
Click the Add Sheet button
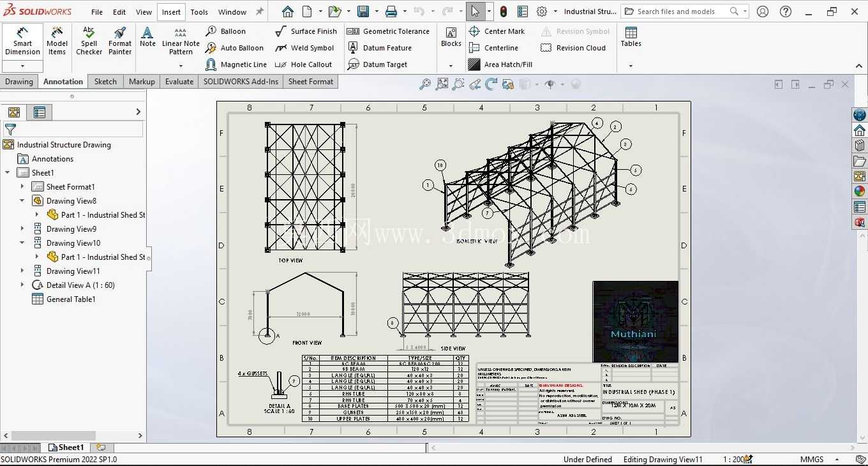(x=101, y=447)
